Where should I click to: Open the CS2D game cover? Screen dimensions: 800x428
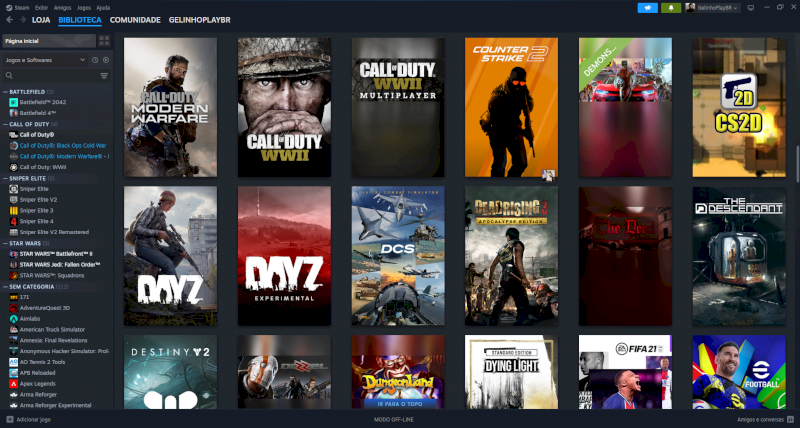tap(739, 107)
